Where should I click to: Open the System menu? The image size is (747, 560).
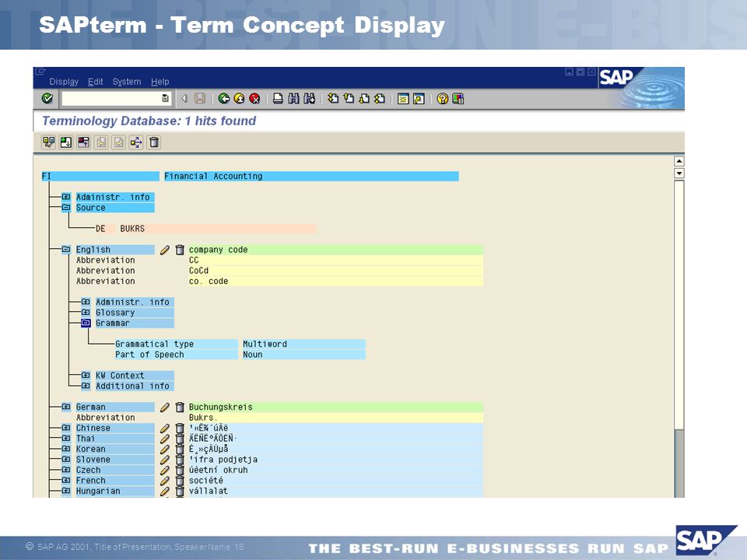point(127,82)
